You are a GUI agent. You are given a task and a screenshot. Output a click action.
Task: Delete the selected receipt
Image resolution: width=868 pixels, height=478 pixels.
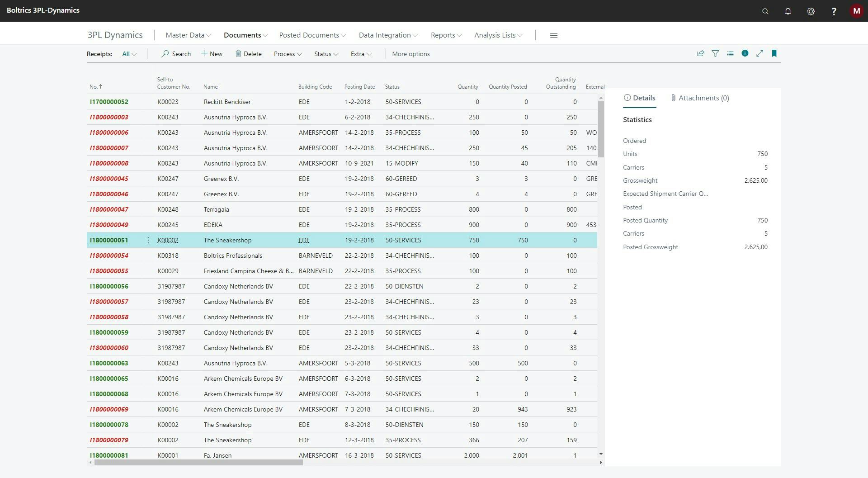coord(248,54)
